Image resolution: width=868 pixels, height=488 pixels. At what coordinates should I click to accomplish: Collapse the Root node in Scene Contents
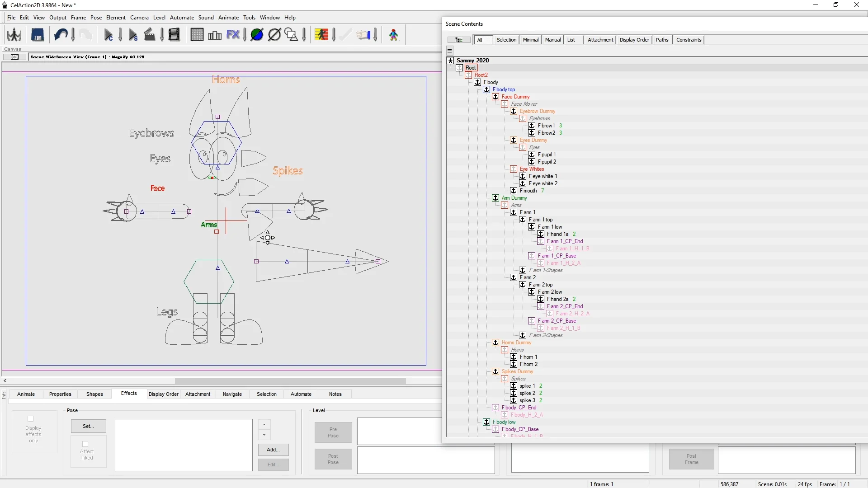460,67
